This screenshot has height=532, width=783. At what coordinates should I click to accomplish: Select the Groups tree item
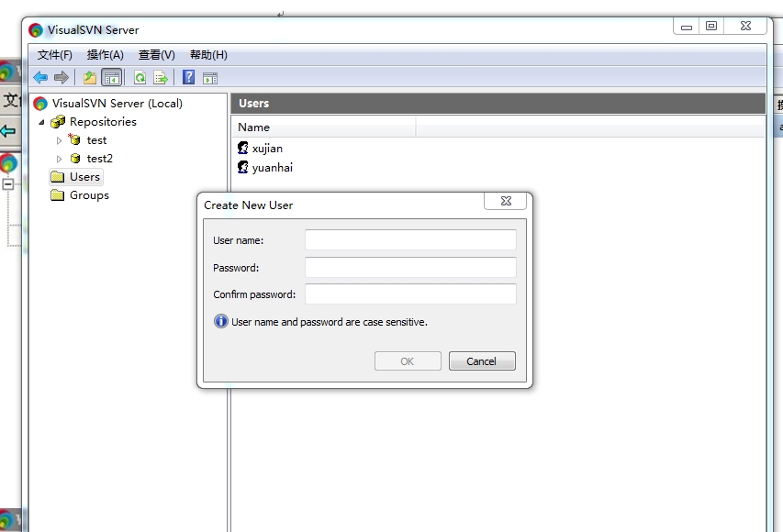[x=89, y=195]
